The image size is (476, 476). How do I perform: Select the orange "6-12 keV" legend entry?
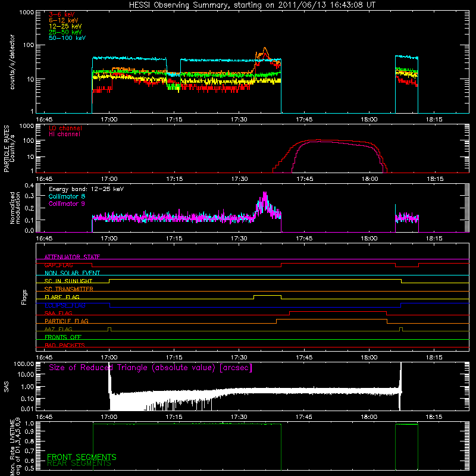pos(64,20)
